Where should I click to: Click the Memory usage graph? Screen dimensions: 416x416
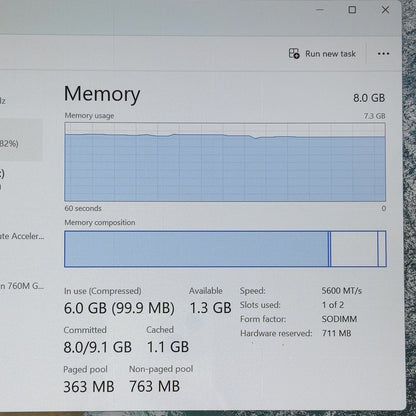pos(225,162)
